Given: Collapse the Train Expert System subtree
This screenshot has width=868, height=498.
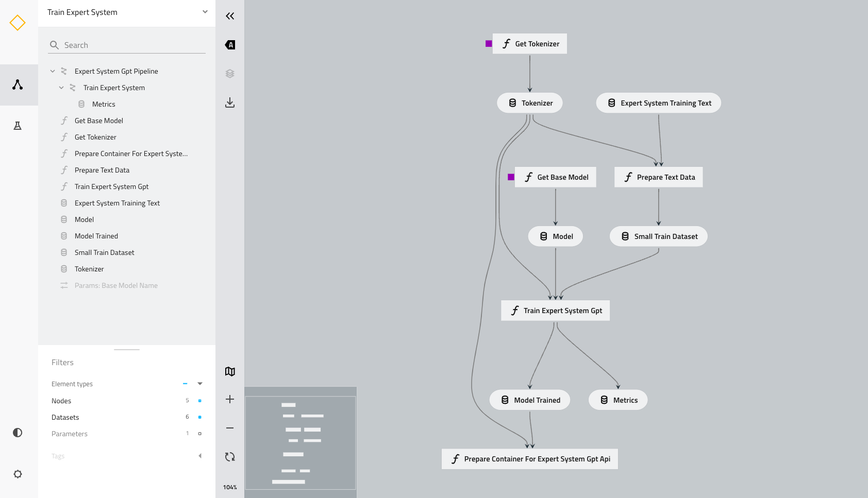Looking at the screenshot, I should [x=61, y=88].
